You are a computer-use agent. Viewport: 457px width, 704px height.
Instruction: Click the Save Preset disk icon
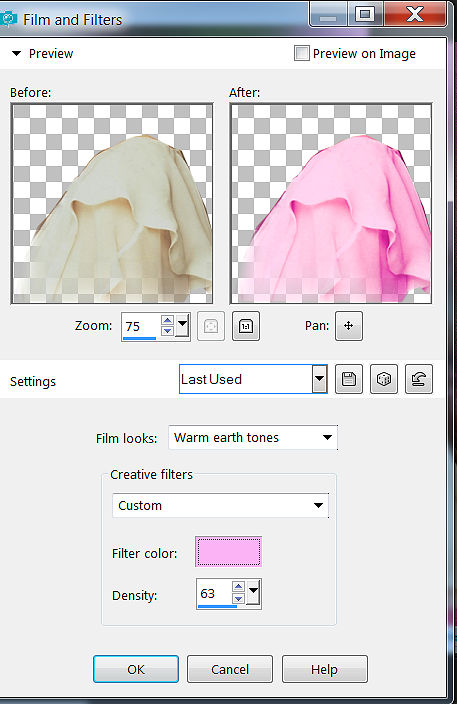click(x=349, y=379)
